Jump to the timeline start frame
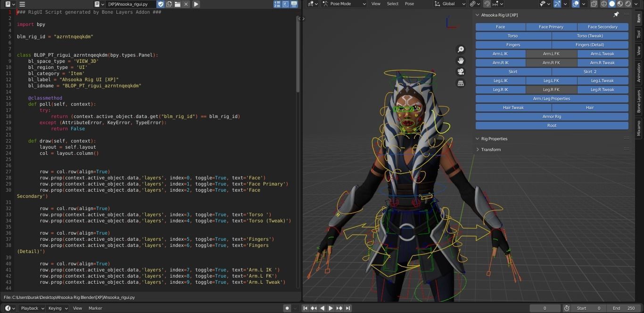Viewport: 644px width, 313px height. (x=305, y=308)
